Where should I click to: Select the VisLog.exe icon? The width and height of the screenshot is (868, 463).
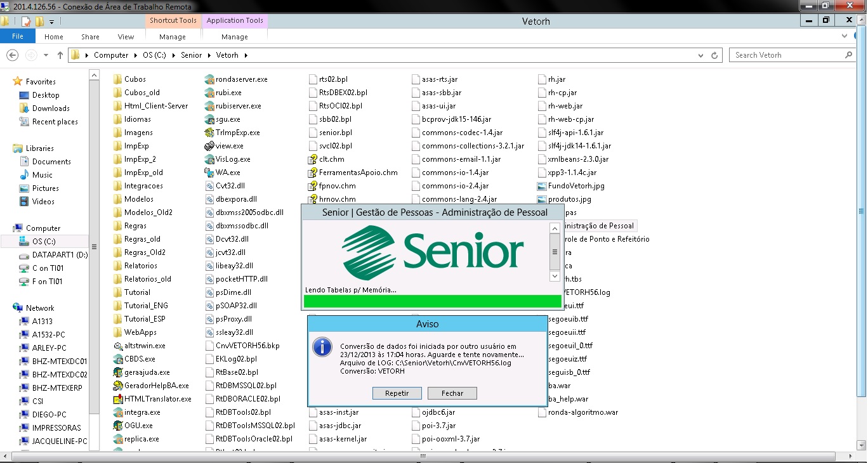pos(210,159)
